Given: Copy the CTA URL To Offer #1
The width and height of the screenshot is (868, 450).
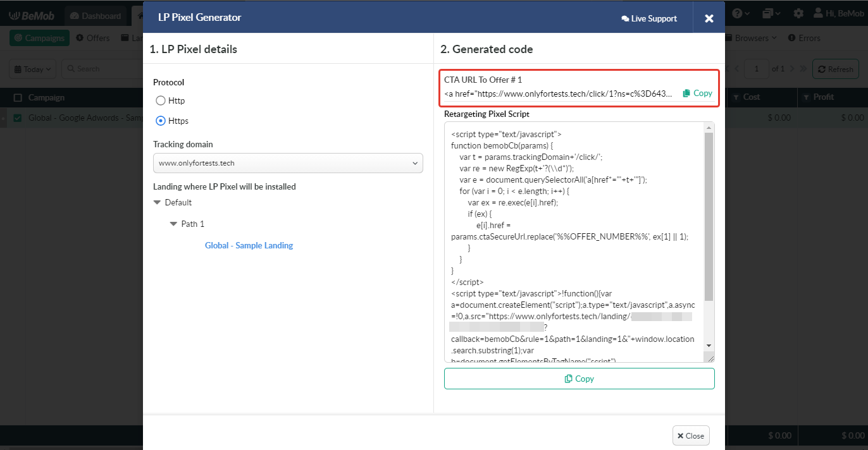Looking at the screenshot, I should [x=697, y=93].
